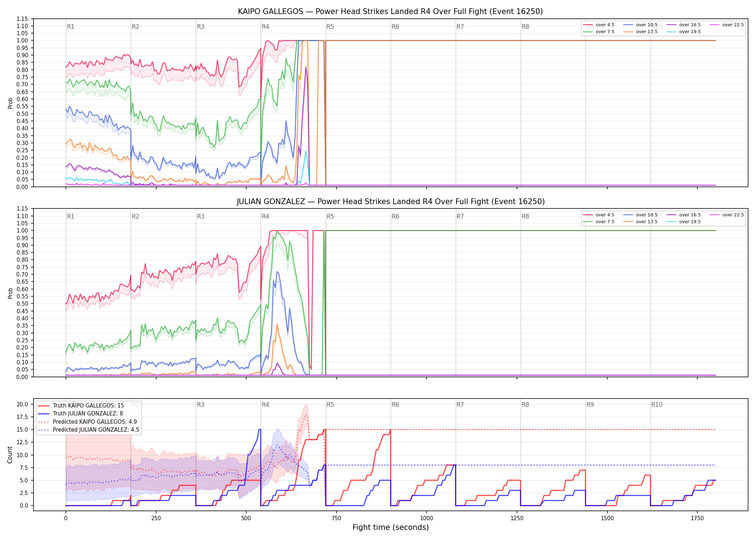Click the cyan 'over 19.5' legend entry in top chart

[684, 32]
